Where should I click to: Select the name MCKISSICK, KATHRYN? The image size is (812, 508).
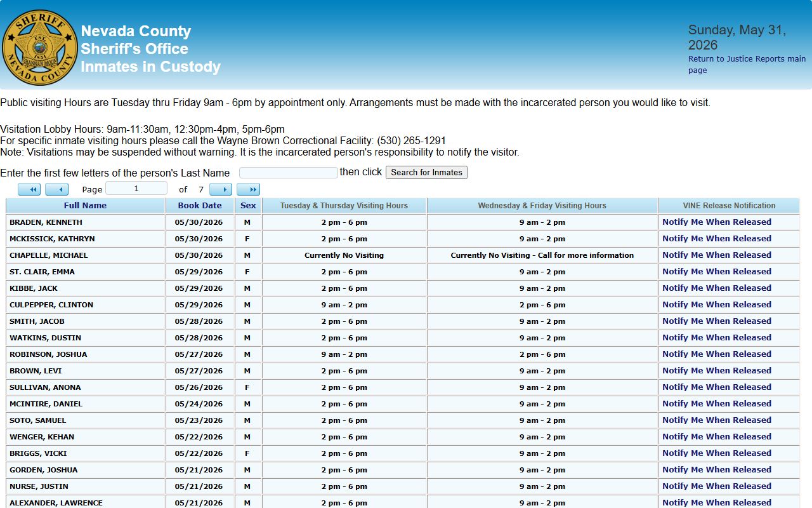(x=52, y=239)
